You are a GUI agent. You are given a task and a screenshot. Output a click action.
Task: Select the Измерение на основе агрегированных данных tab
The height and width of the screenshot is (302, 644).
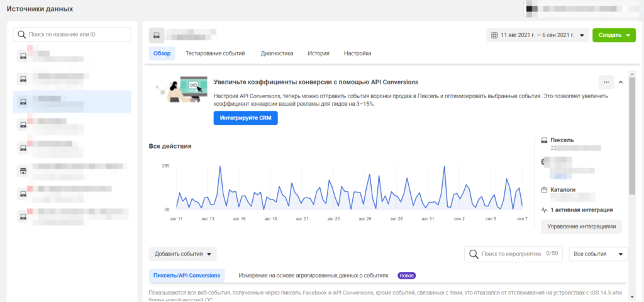pyautogui.click(x=313, y=276)
